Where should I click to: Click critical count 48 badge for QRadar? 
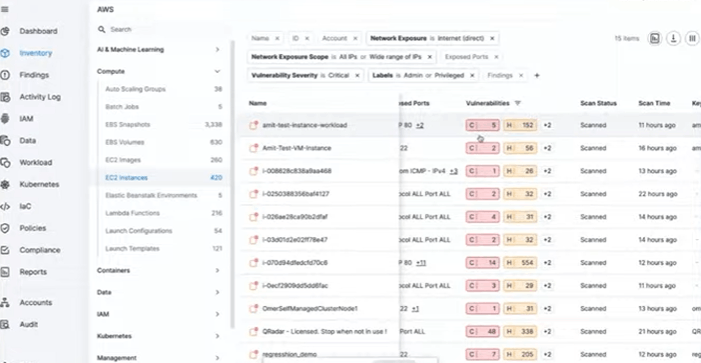pos(482,332)
